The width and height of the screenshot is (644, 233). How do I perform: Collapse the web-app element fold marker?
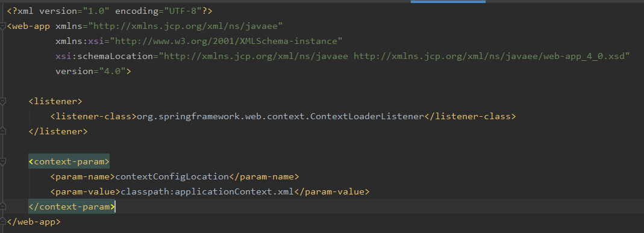point(3,26)
